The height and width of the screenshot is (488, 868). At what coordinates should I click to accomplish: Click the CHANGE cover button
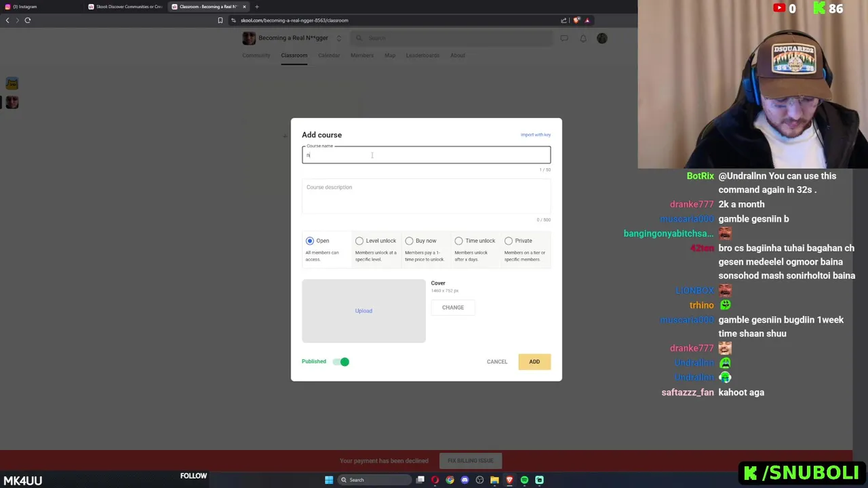[453, 308]
